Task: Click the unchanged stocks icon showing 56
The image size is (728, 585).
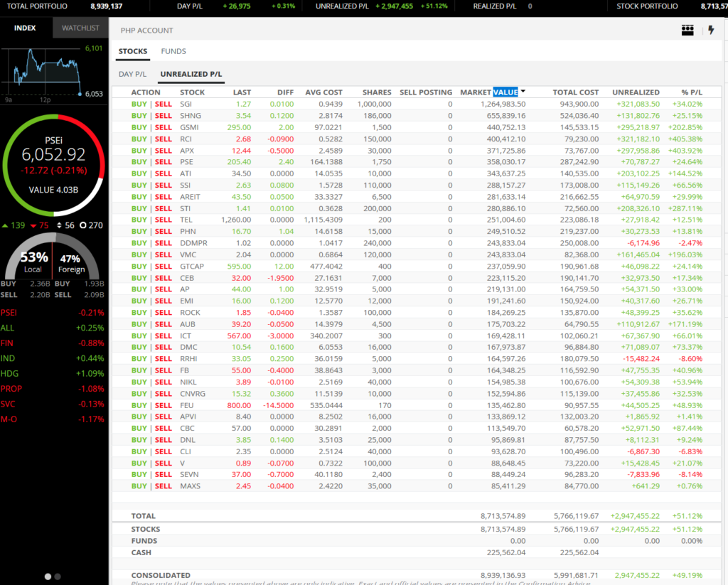Action: tap(59, 225)
